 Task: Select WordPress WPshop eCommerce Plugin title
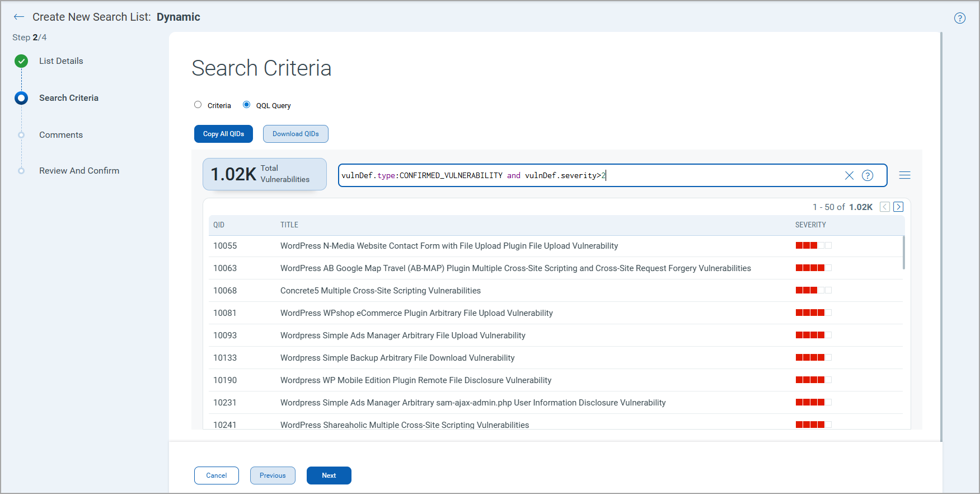(x=416, y=313)
